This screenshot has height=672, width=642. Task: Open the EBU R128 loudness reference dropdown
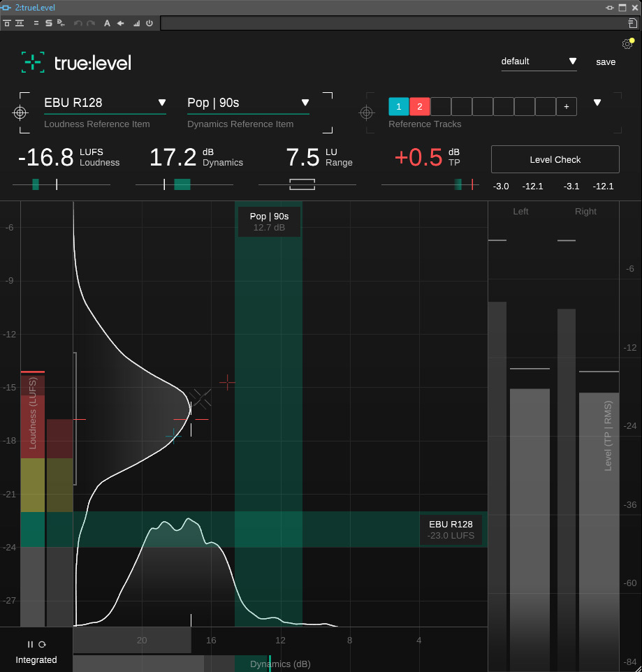[105, 103]
